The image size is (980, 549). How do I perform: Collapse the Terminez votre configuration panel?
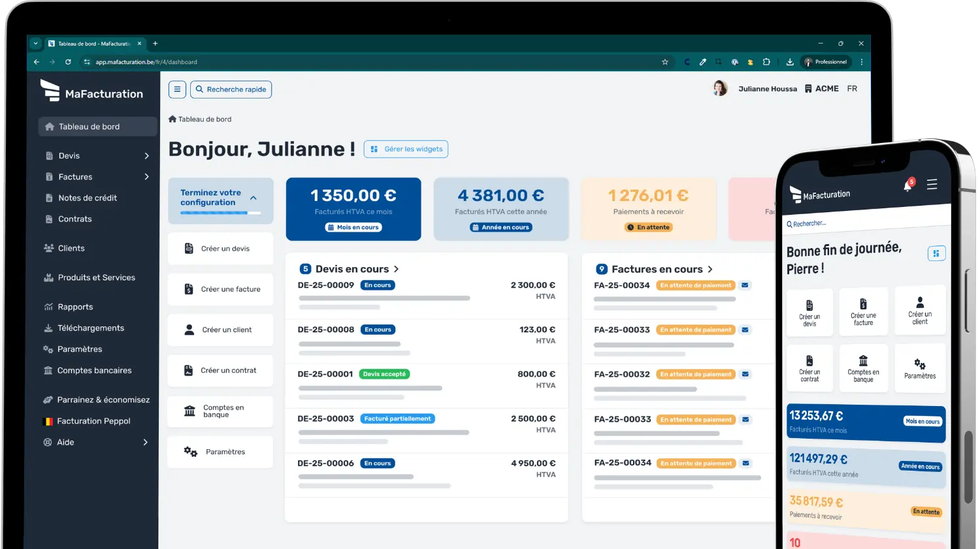(253, 198)
